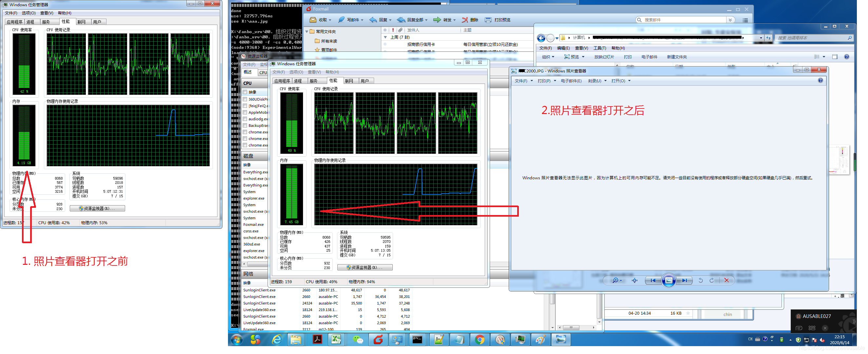Open the photo viewer zoom dropdown

[621, 281]
